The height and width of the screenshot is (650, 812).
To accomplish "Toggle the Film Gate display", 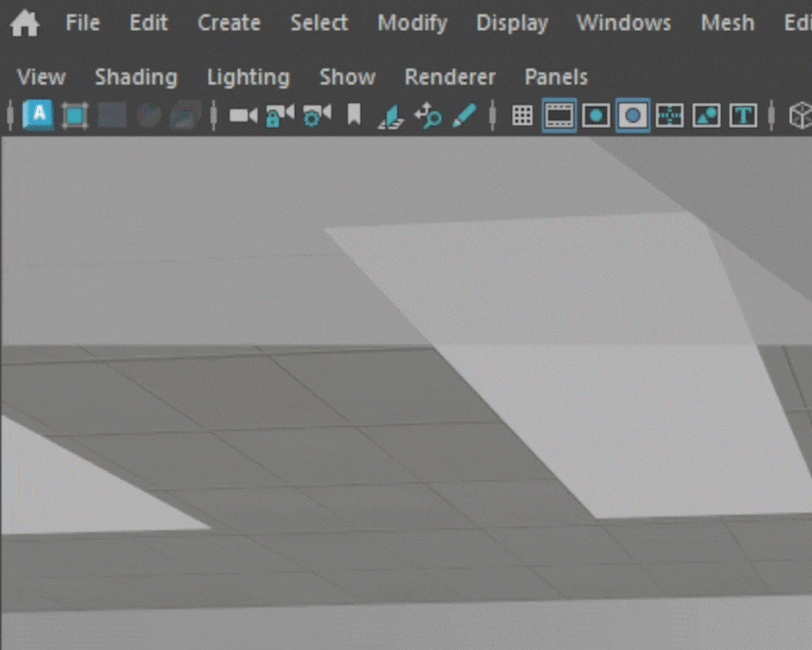I will click(559, 115).
